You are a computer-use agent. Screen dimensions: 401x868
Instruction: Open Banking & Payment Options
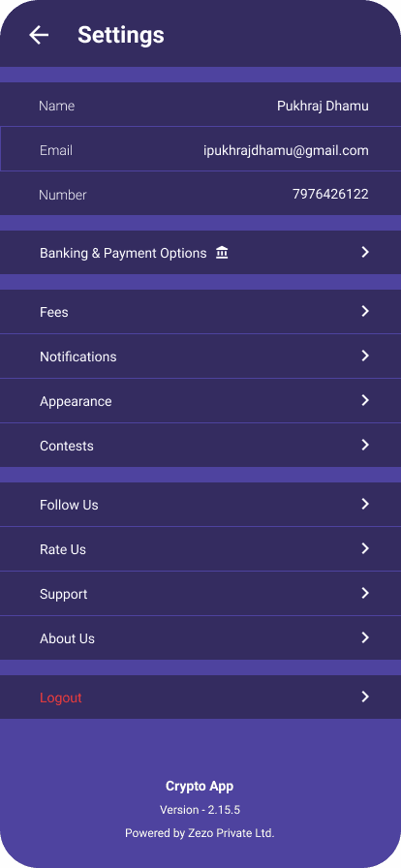[200, 253]
